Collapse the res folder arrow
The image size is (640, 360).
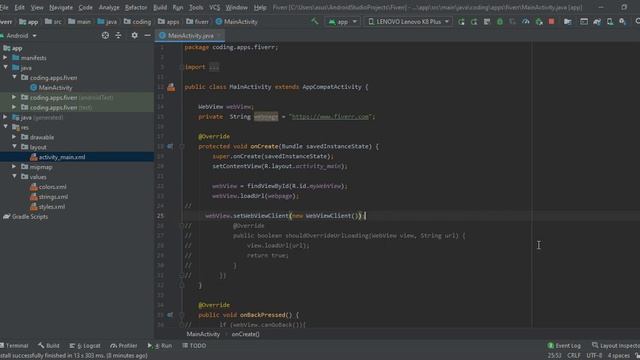click(x=5, y=127)
